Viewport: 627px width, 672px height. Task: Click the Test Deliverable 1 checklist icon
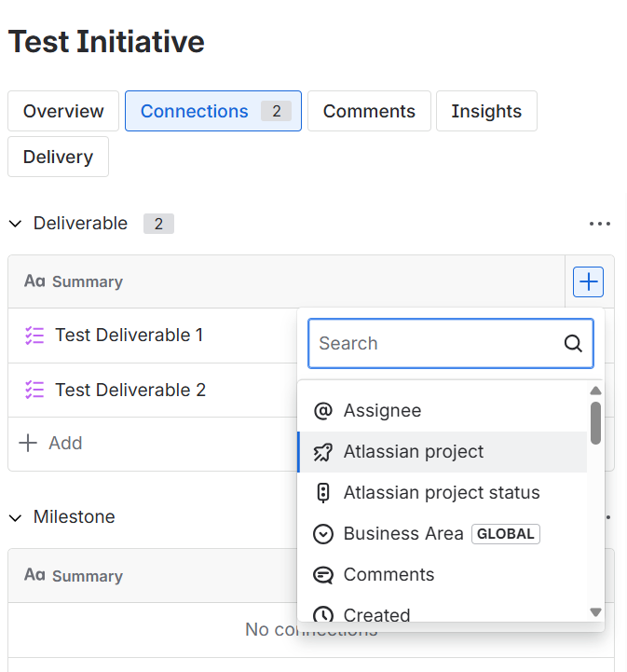click(x=34, y=336)
